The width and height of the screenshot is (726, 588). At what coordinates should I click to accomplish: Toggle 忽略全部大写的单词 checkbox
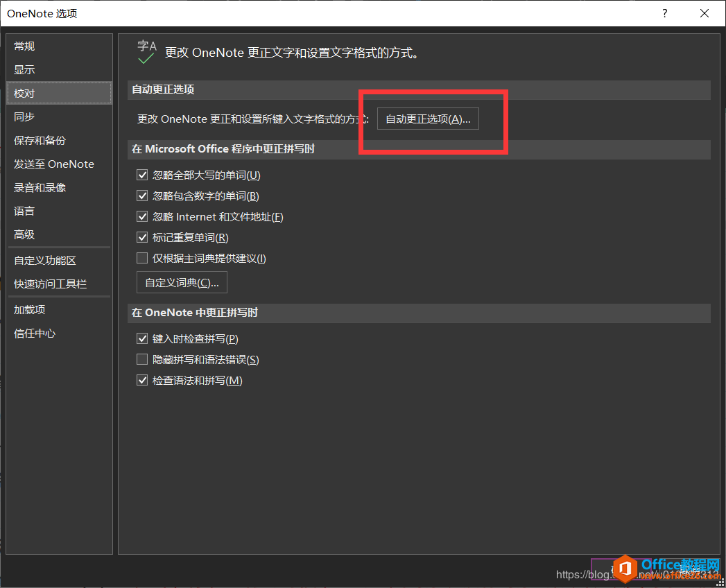point(142,175)
